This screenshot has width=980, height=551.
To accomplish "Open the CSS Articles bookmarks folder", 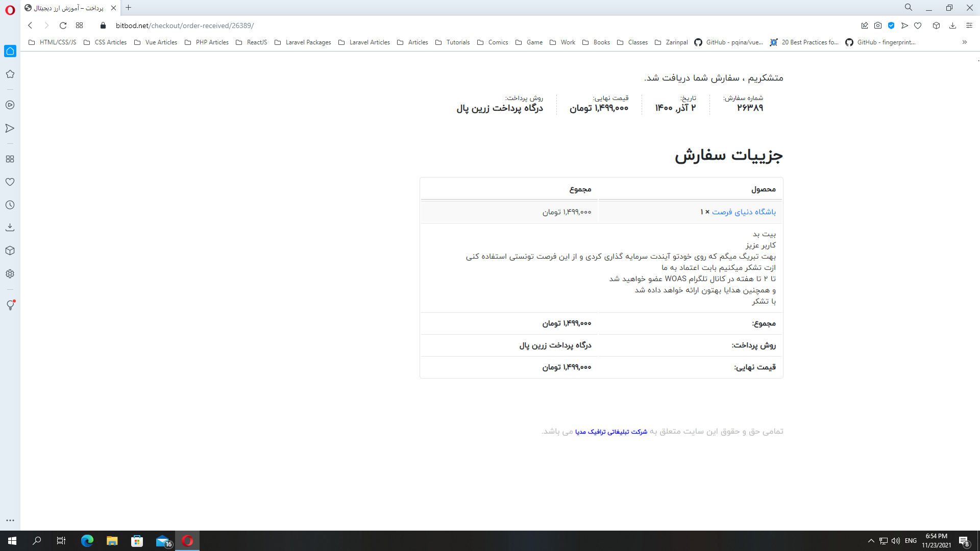I will [105, 42].
